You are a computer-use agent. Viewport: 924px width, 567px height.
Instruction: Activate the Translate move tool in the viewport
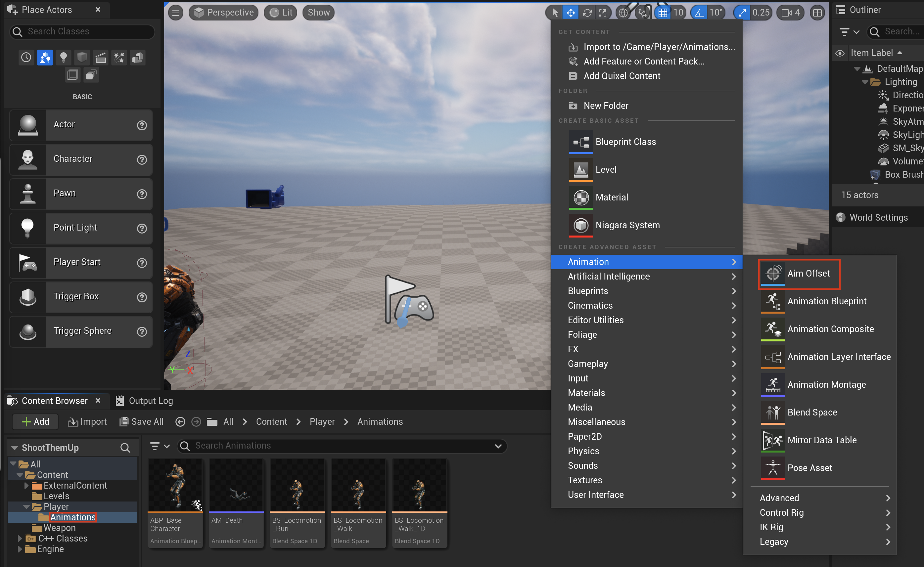[x=571, y=12]
